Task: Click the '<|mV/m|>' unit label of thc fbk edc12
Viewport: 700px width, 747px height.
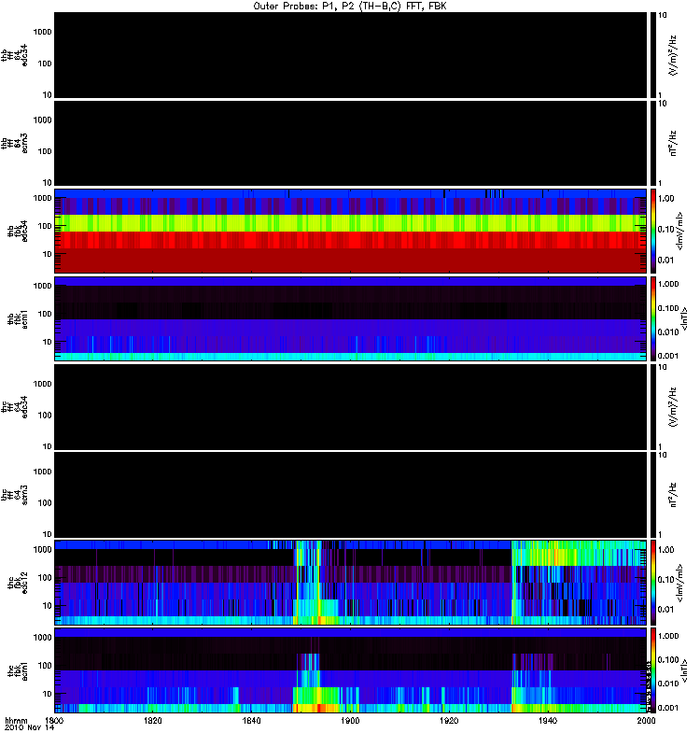Action: 679,582
